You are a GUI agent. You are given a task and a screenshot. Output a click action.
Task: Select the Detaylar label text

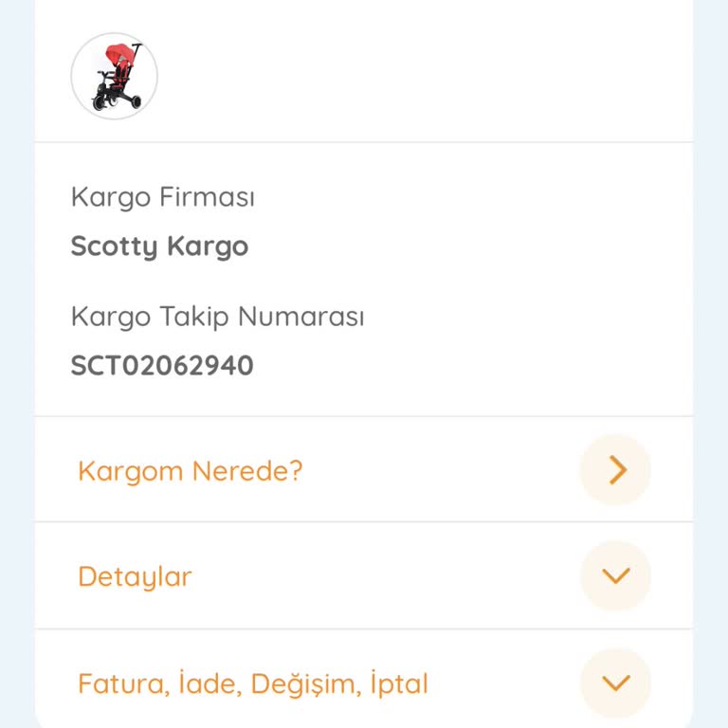[x=136, y=576]
